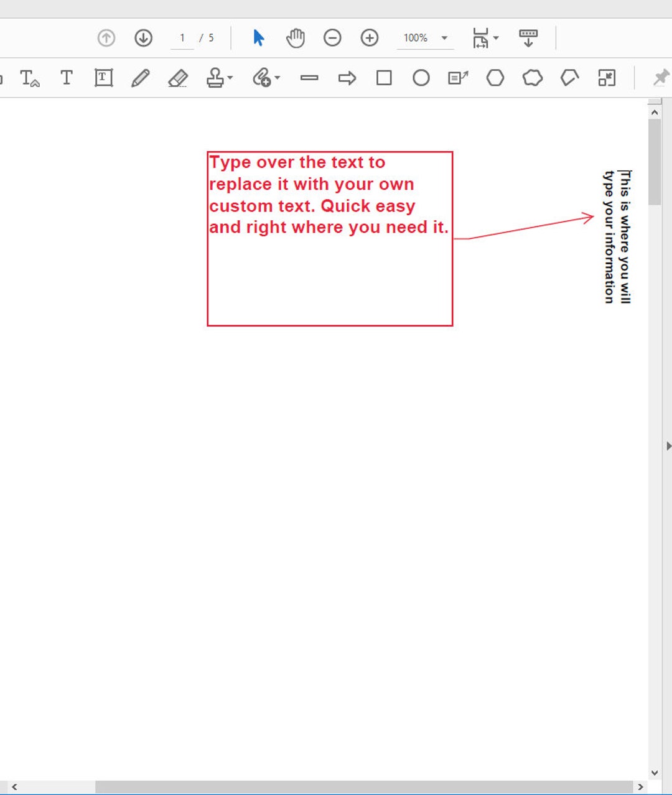Pick the Cloud annotation tool
The height and width of the screenshot is (795, 672).
(532, 78)
